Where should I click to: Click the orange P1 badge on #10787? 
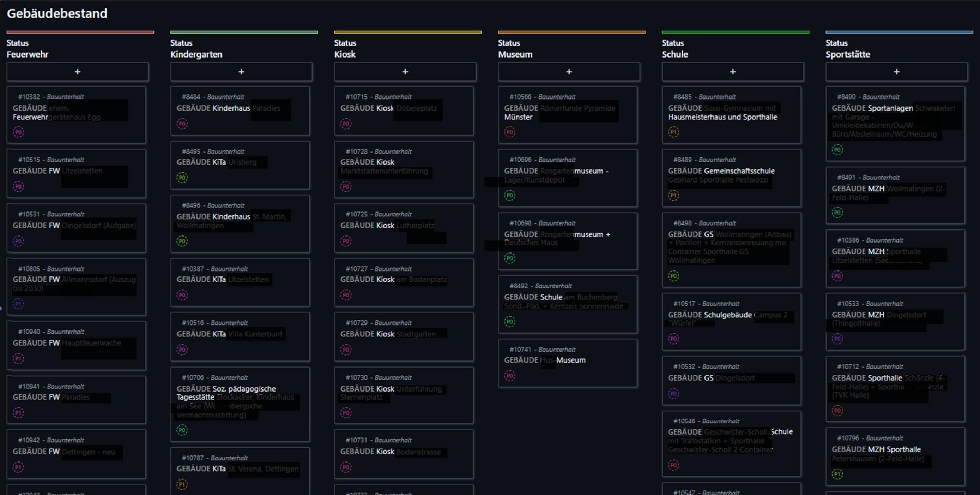point(182,484)
